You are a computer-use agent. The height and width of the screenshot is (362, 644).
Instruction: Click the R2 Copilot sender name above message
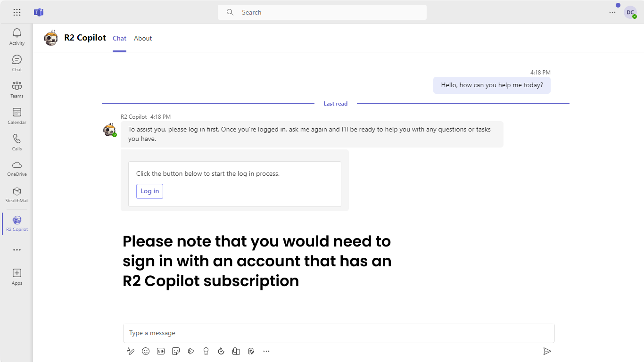(x=134, y=116)
